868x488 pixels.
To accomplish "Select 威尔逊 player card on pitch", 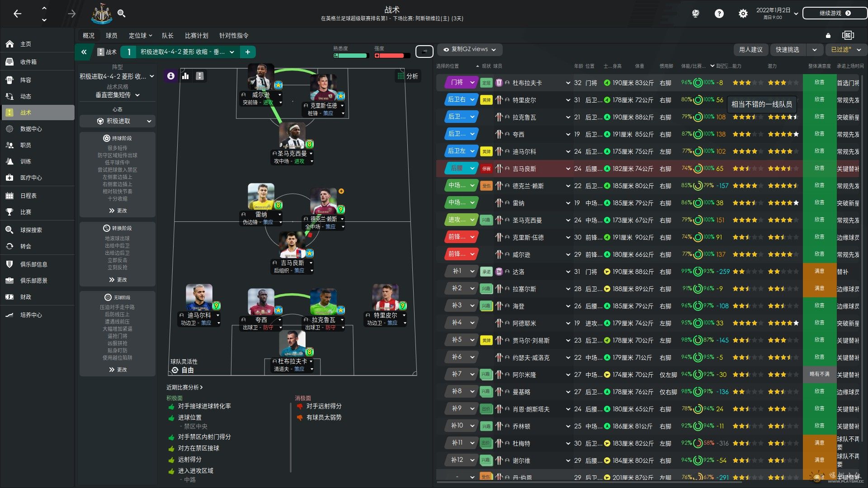I will click(261, 85).
